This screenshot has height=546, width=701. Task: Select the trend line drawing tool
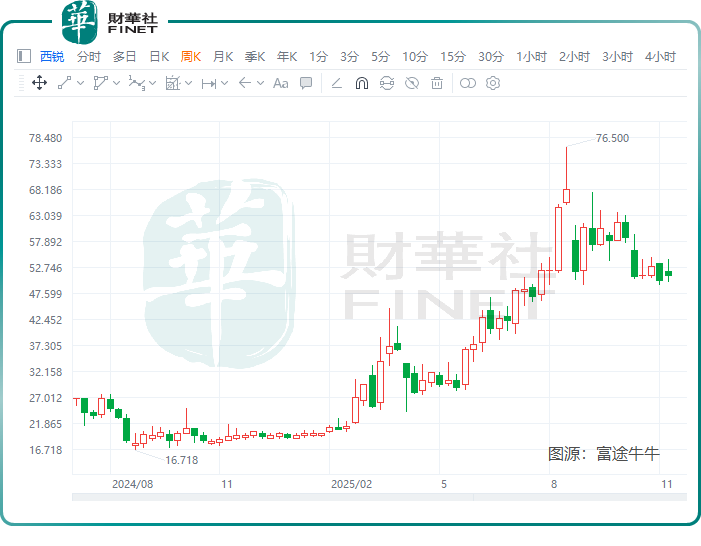pyautogui.click(x=64, y=83)
